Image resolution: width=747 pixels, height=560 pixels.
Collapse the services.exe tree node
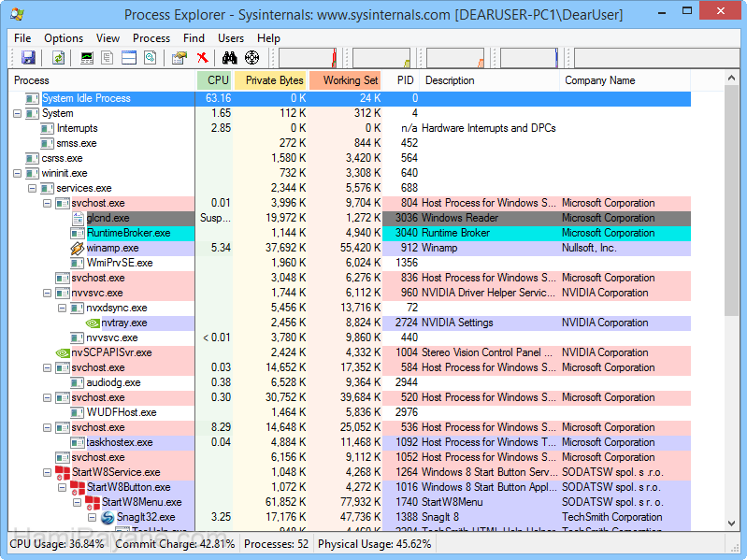coord(33,189)
